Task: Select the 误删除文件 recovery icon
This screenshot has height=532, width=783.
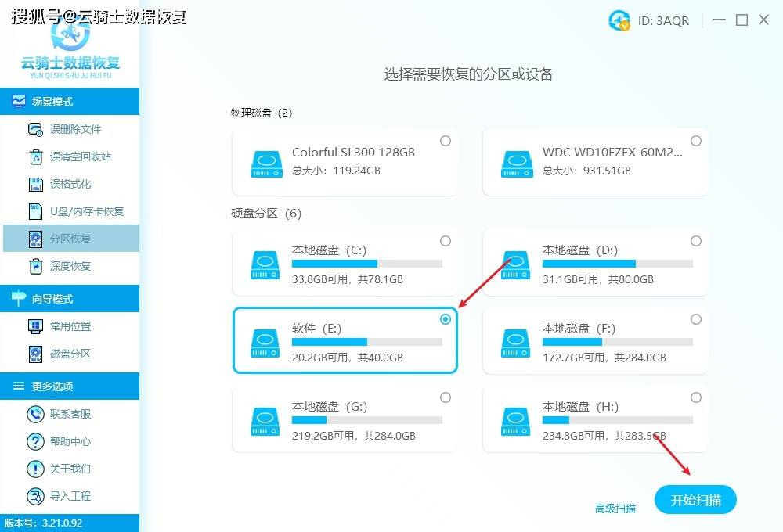Action: tap(37, 128)
